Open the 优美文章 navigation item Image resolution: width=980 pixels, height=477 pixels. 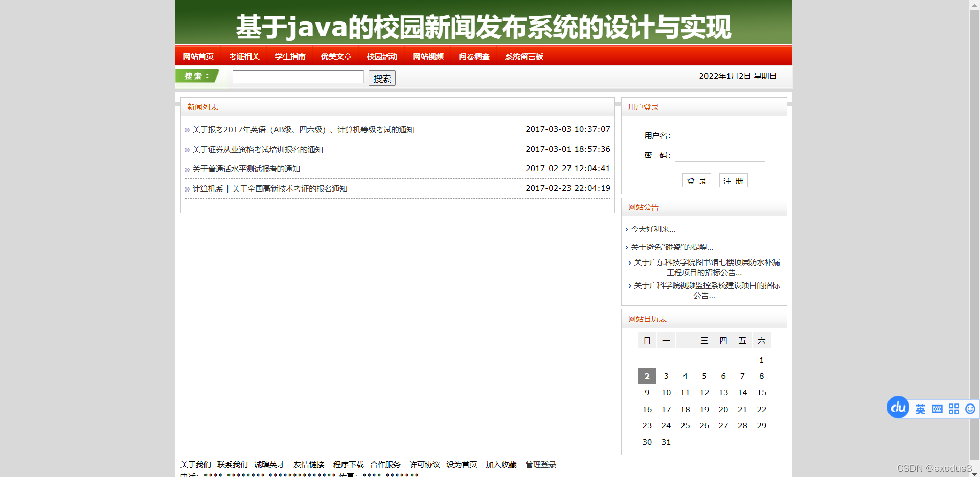(x=336, y=56)
